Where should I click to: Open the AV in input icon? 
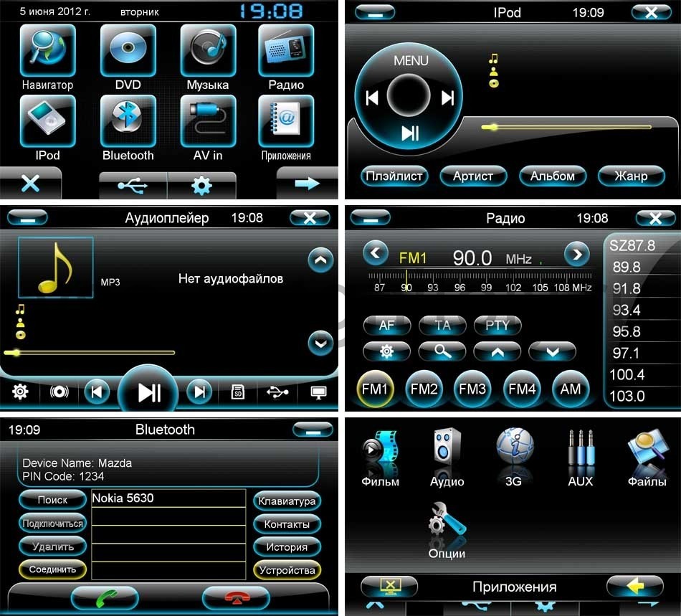pyautogui.click(x=207, y=121)
